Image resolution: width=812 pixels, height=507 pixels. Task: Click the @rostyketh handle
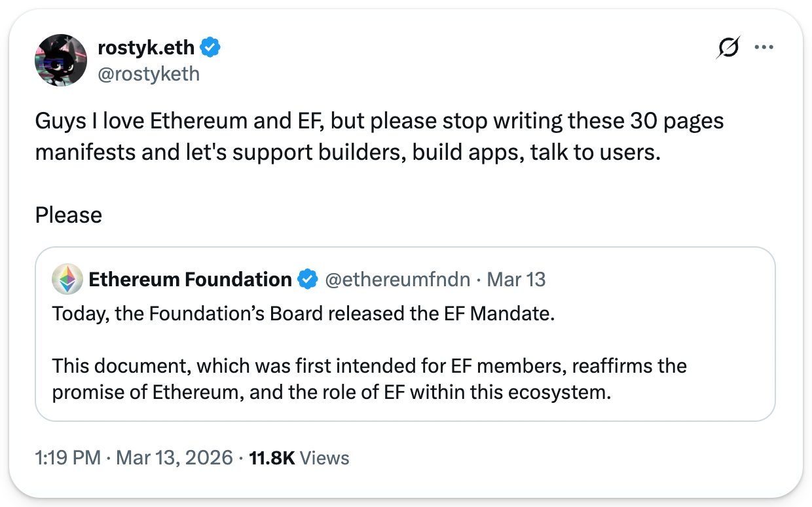[x=149, y=73]
